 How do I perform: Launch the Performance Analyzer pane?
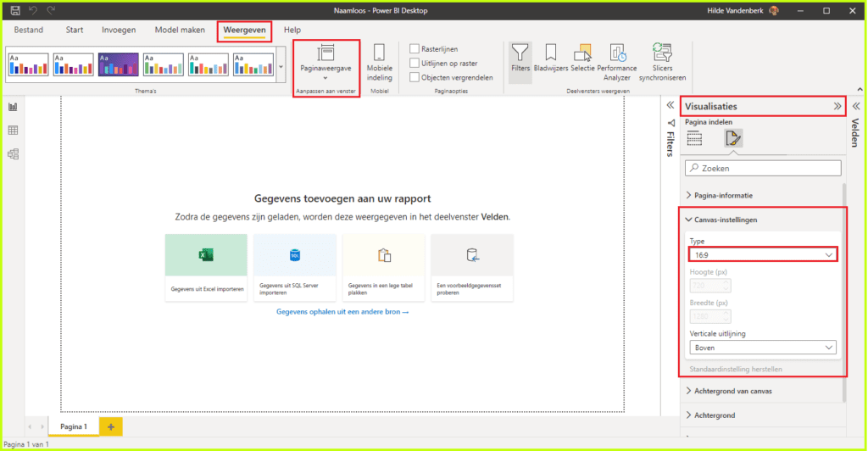[617, 63]
